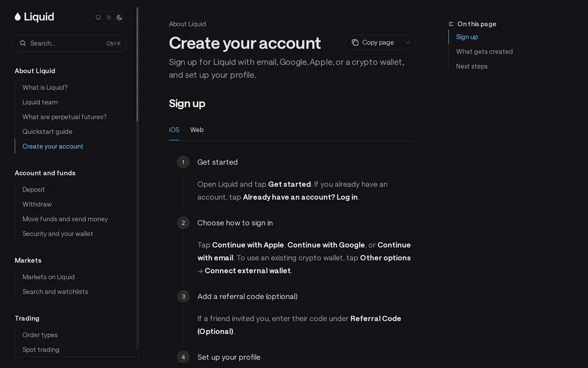
Task: Select Create your account in sidebar
Action: coord(53,146)
